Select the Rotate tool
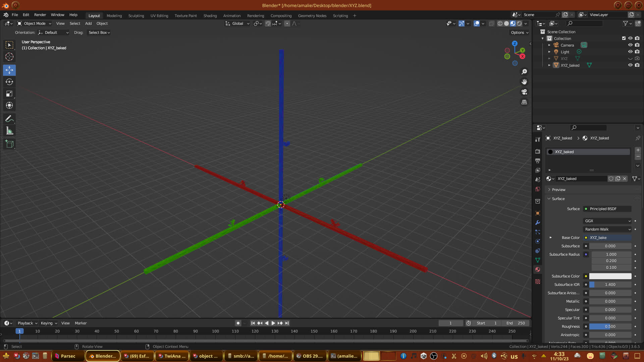 tap(9, 82)
